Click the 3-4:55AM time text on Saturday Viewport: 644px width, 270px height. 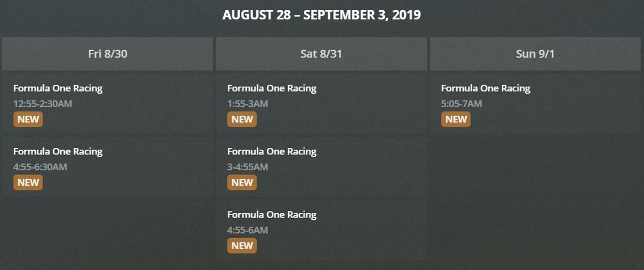[x=247, y=167]
